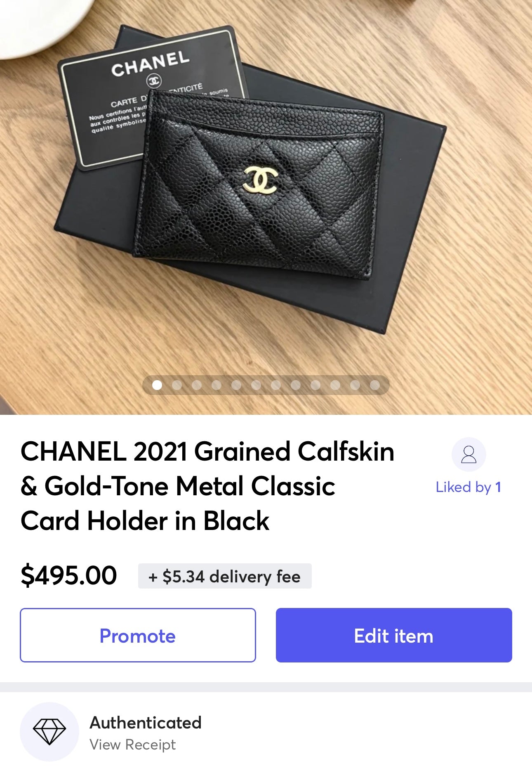
Task: Tap the $495.00 price text
Action: point(69,575)
